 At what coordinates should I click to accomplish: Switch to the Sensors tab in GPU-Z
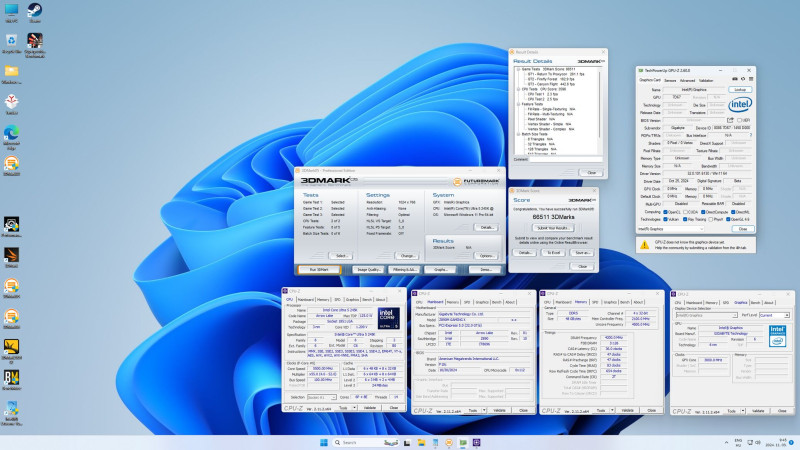[670, 80]
